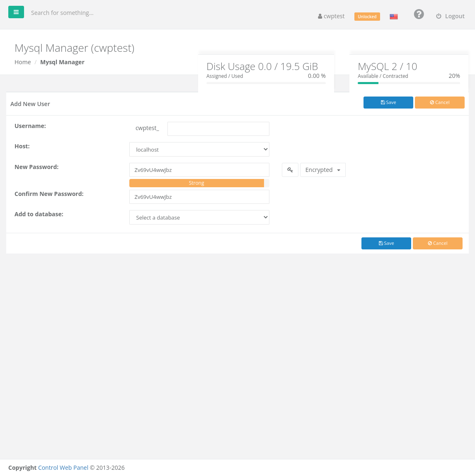Screen dimensions: 475x476
Task: Open the Host localhost dropdown
Action: coord(199,150)
